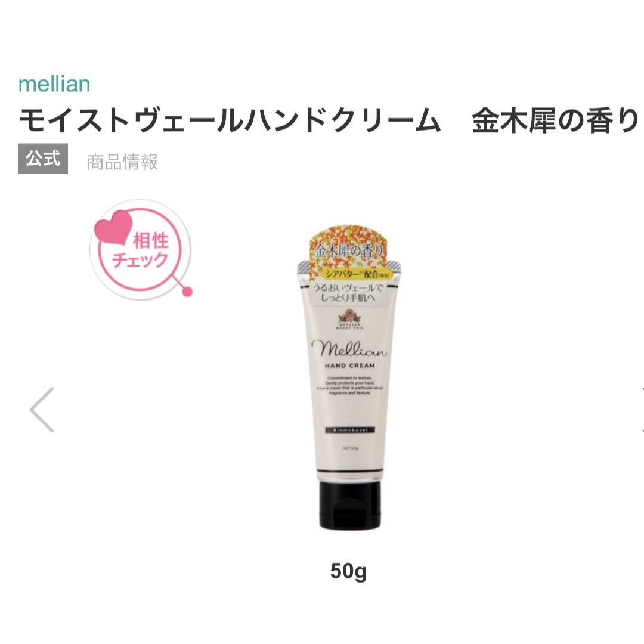Click the product title モイストヴェールハンドクリーム
The image size is (644, 644).
[x=230, y=120]
